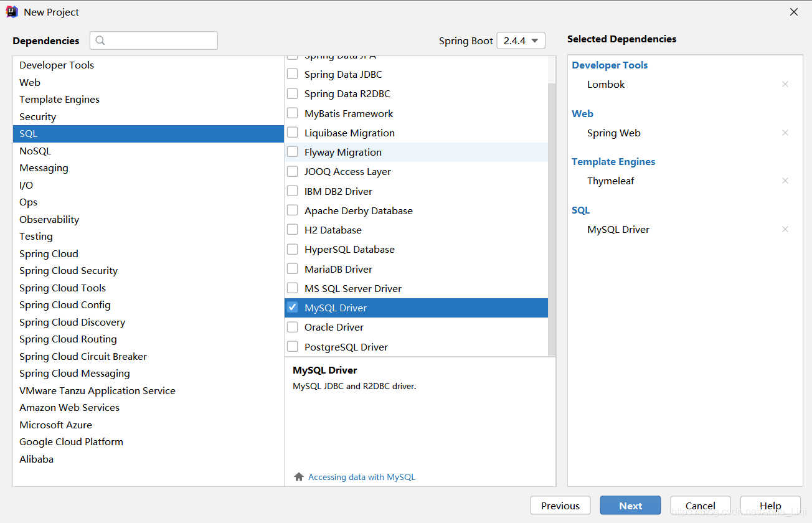Click the IntelliJ icon in title bar
Image resolution: width=812 pixels, height=523 pixels.
(x=12, y=12)
